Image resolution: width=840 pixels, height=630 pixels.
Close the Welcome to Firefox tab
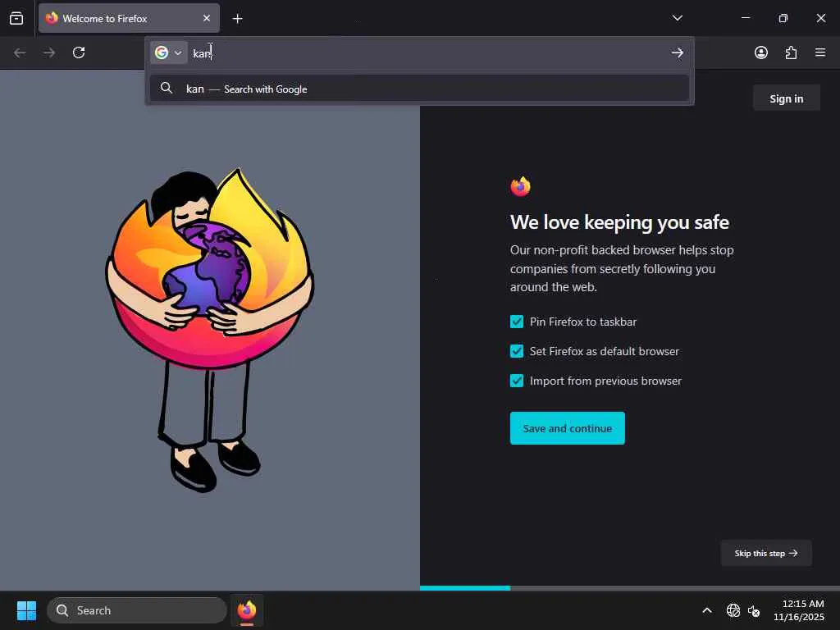[x=206, y=18]
